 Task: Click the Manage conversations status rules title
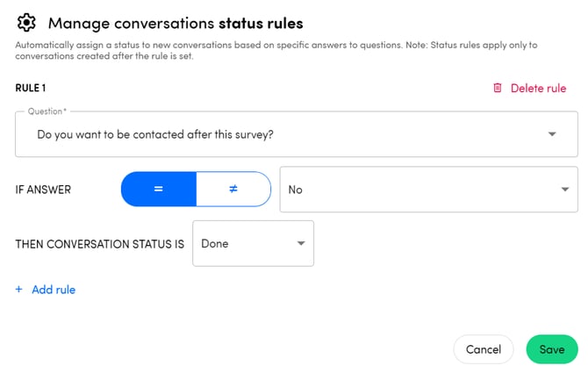[176, 22]
